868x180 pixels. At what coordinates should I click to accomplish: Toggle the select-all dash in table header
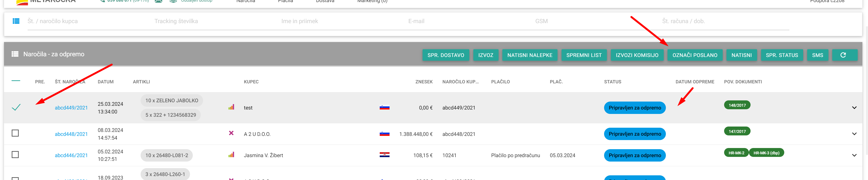[16, 81]
